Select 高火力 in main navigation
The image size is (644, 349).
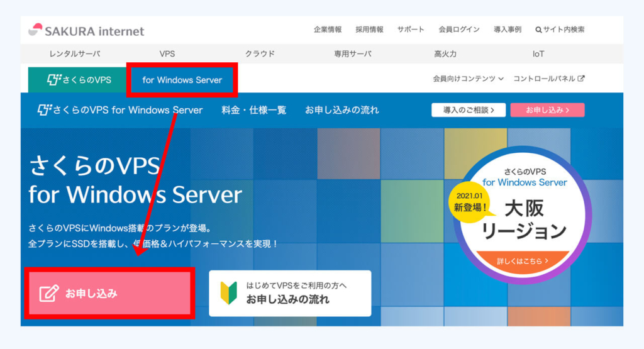coord(445,54)
